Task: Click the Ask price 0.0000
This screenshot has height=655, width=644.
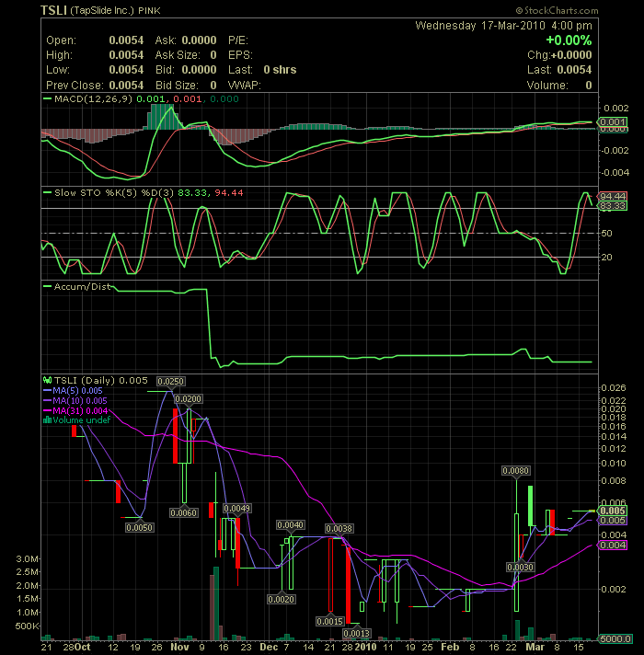Action: coord(200,40)
